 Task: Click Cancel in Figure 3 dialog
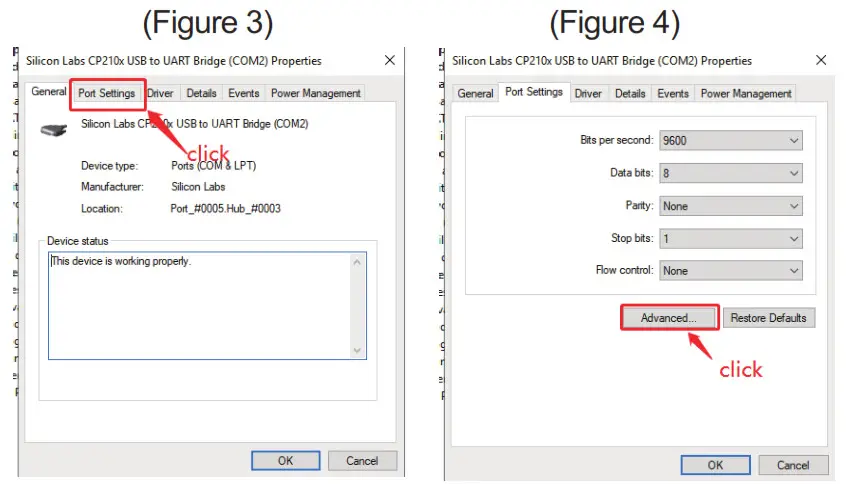point(362,461)
